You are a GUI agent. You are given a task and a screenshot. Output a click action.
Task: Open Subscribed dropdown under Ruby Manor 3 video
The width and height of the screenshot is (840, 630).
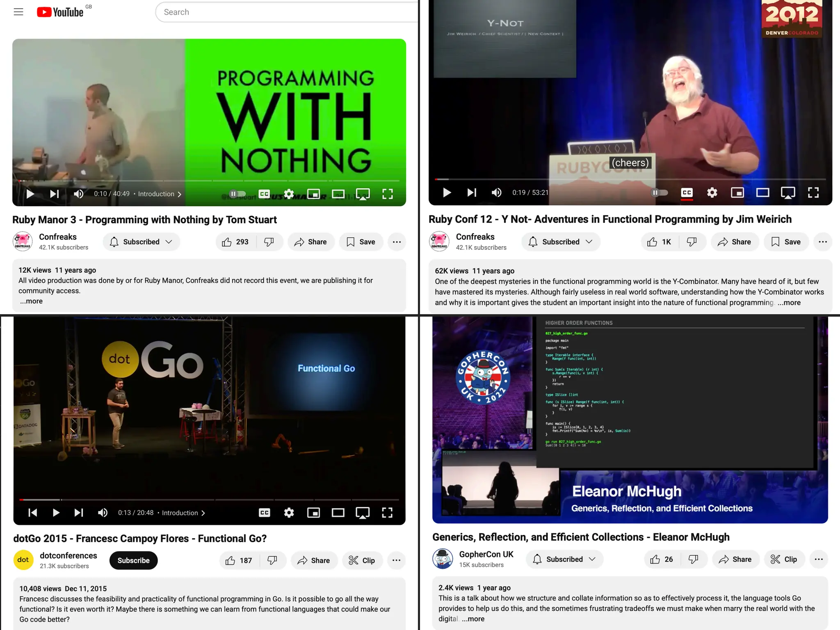click(141, 242)
